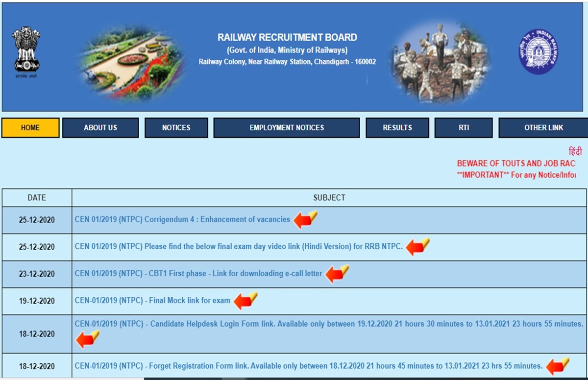588x380 pixels.
Task: Go to the HOME menu tab
Action: click(30, 128)
